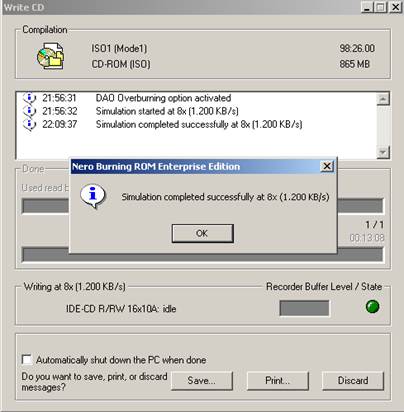
Task: Click the recorder buffer level bar
Action: tap(304, 308)
